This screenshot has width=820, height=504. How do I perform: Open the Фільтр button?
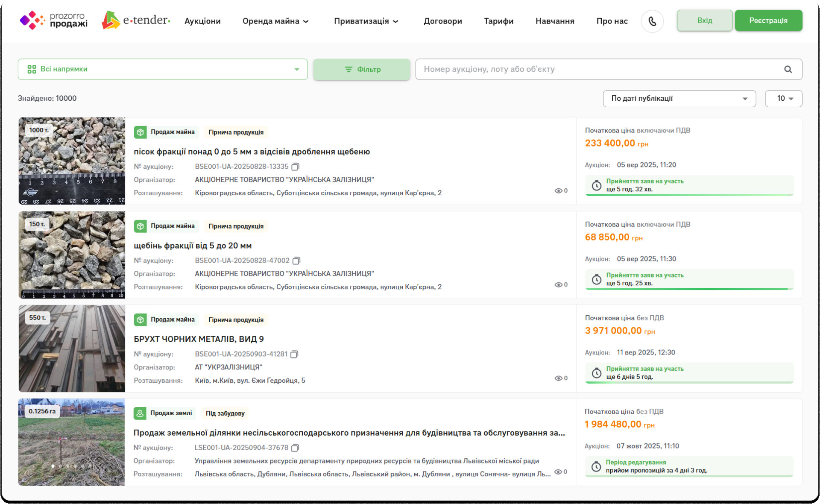pos(361,69)
